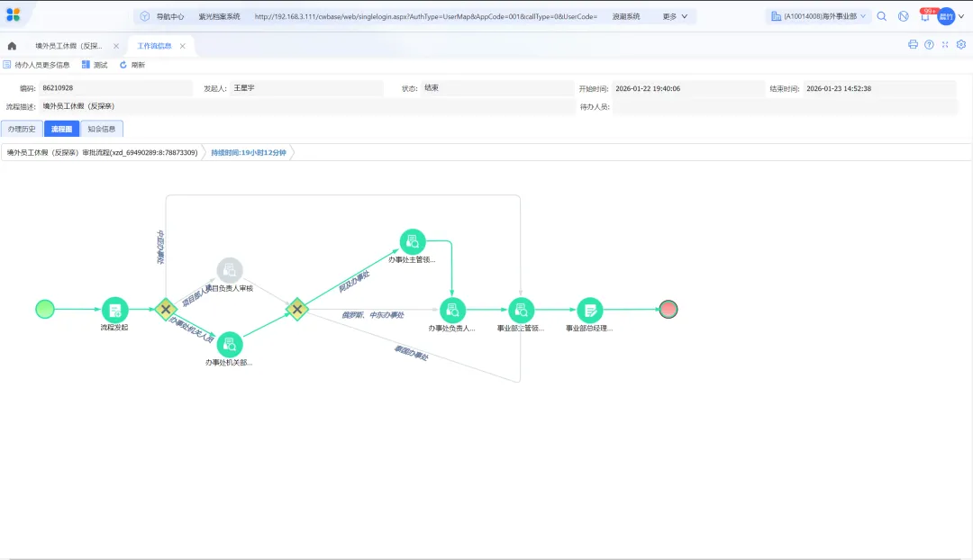Click the 编码 field 86210928

(115, 88)
